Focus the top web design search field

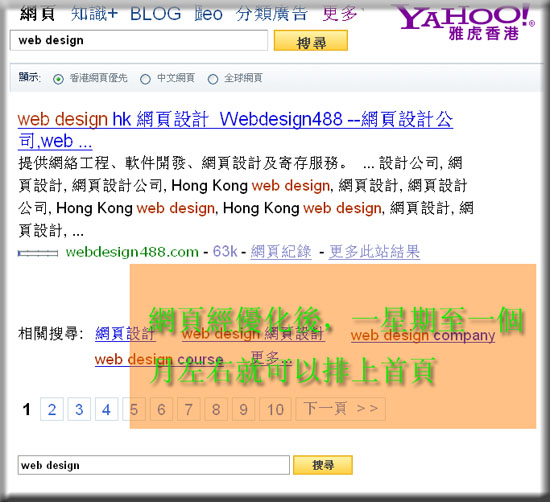pyautogui.click(x=139, y=40)
